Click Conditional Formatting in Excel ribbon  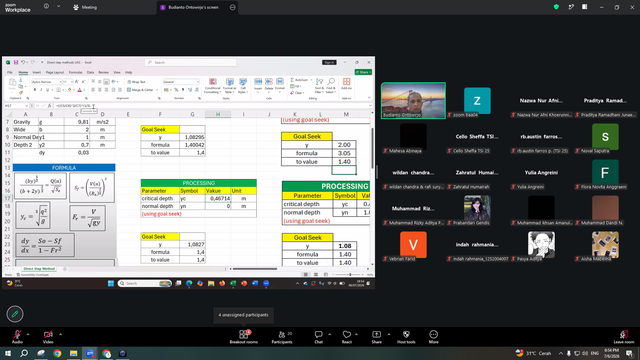(212, 86)
